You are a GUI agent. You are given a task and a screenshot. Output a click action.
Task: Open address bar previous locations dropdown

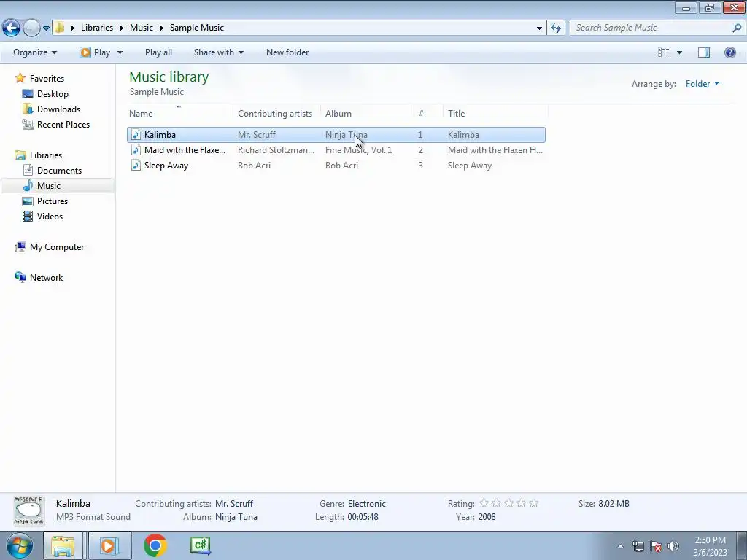[x=539, y=28]
